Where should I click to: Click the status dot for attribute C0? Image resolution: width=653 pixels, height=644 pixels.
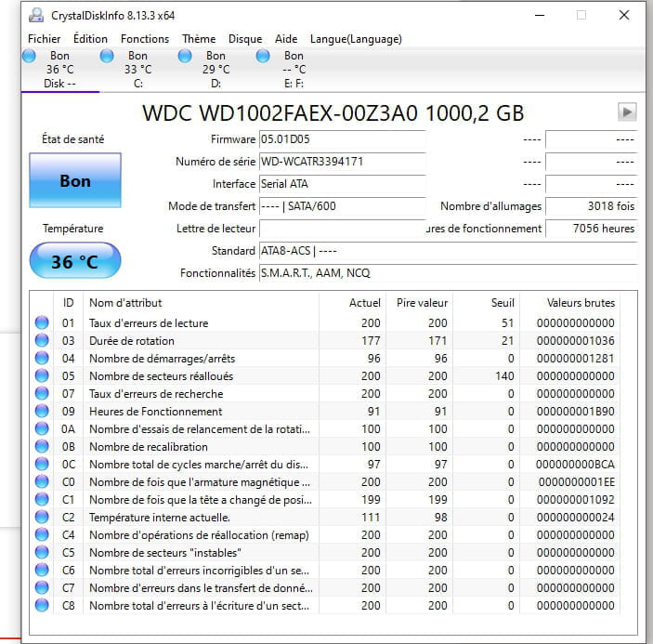(x=42, y=481)
